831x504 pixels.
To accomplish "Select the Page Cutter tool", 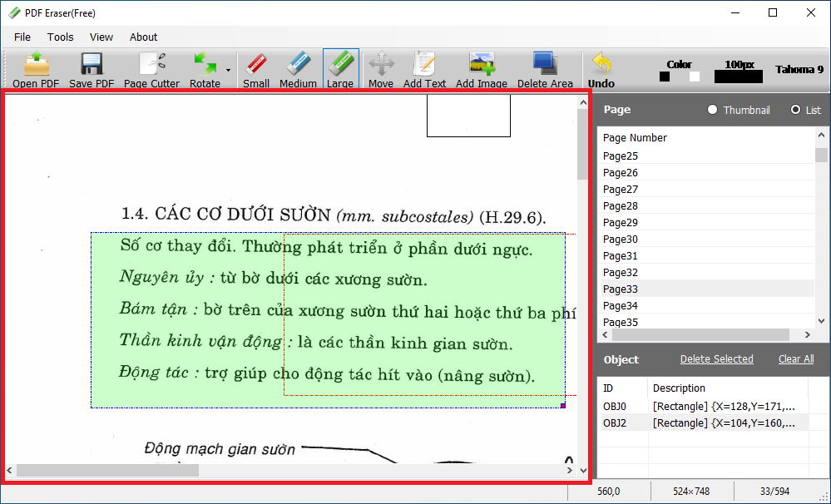I will tap(151, 65).
